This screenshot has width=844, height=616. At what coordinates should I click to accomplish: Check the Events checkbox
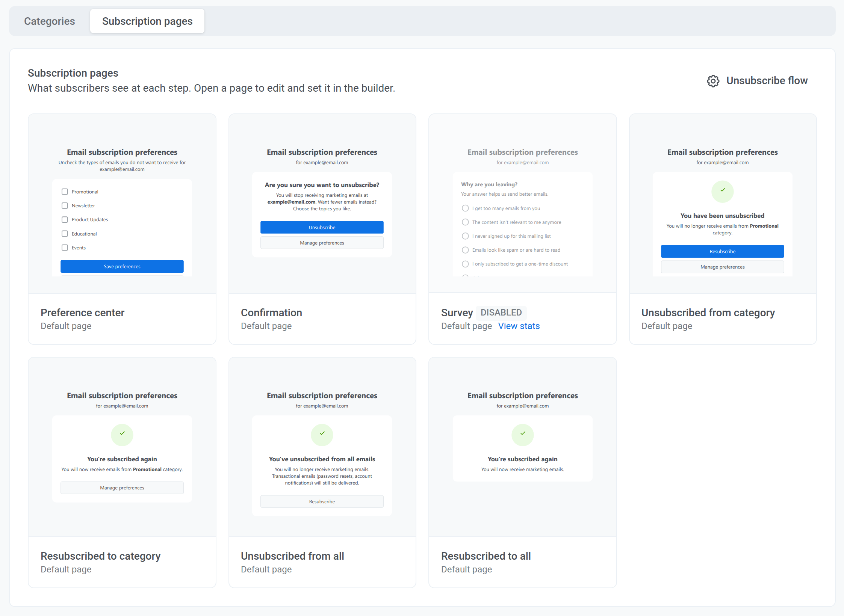65,248
